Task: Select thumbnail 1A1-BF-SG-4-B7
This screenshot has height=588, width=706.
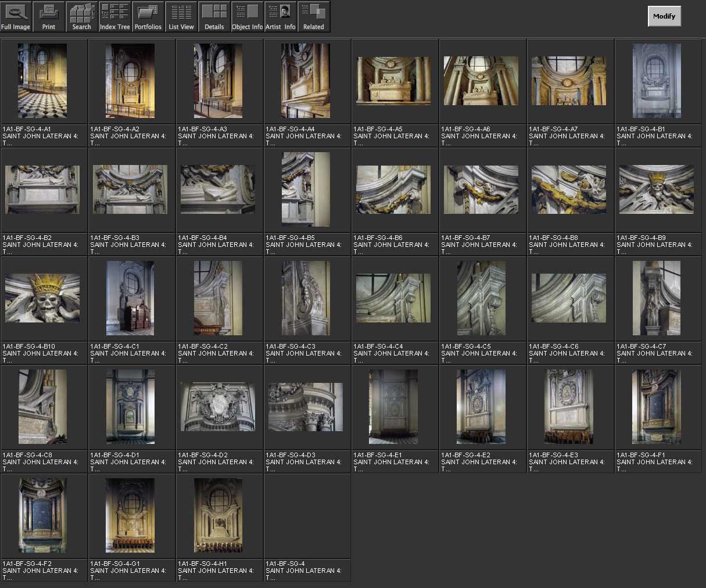Action: click(481, 189)
